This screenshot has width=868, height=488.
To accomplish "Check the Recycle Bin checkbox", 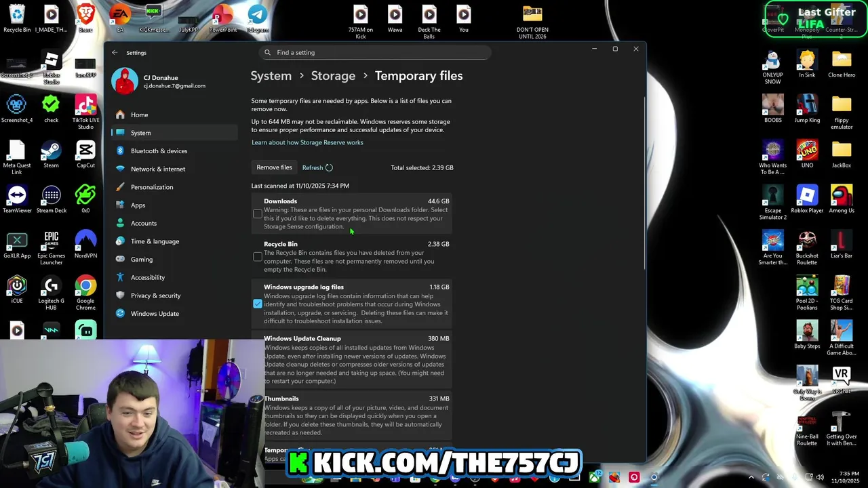I will 258,257.
